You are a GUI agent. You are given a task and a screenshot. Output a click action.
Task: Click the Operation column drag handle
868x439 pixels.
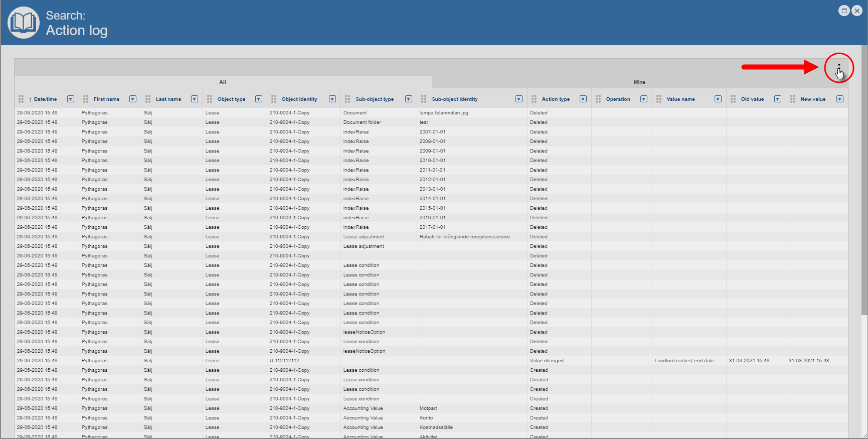pos(598,99)
